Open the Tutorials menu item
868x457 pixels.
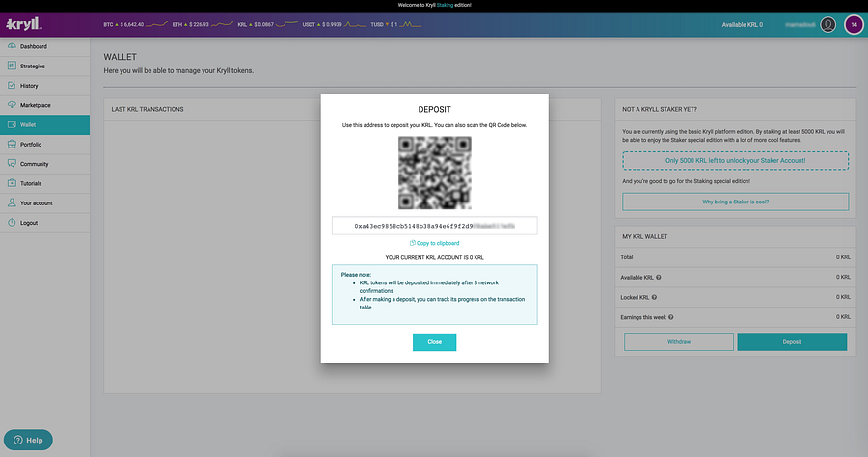coord(44,183)
